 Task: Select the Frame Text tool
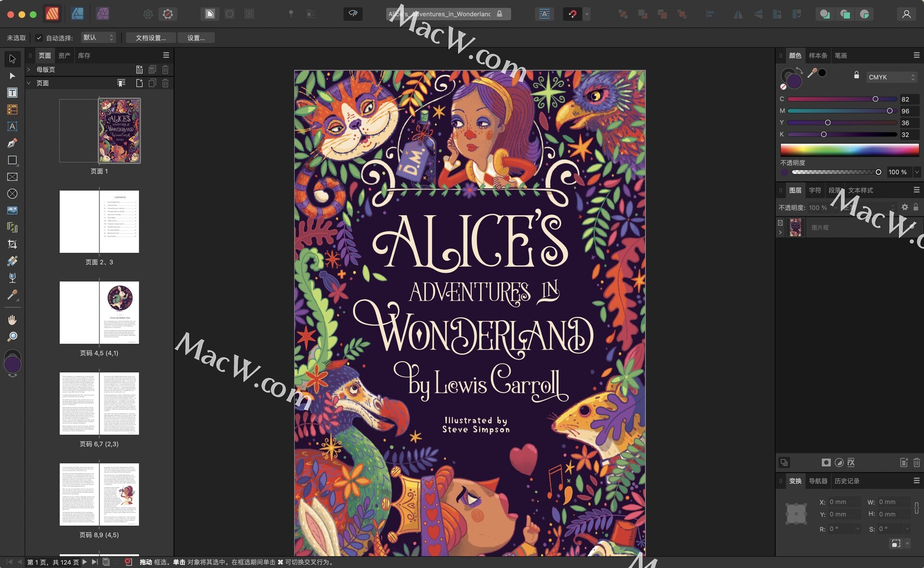[13, 93]
